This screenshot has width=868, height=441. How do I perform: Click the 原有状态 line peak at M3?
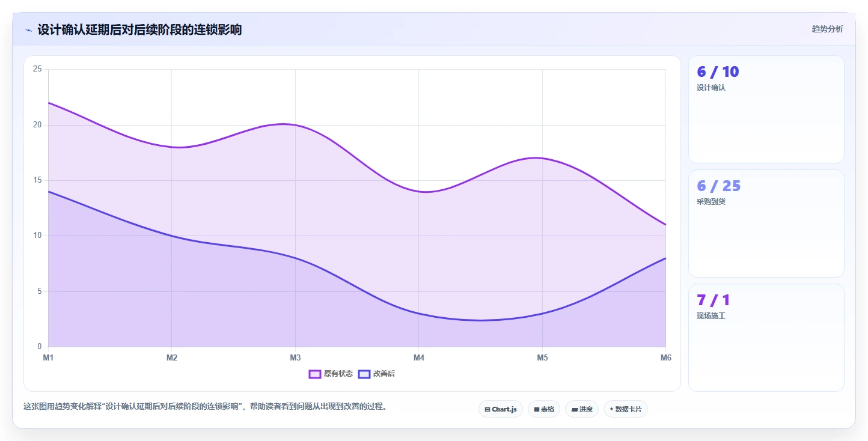click(x=295, y=124)
